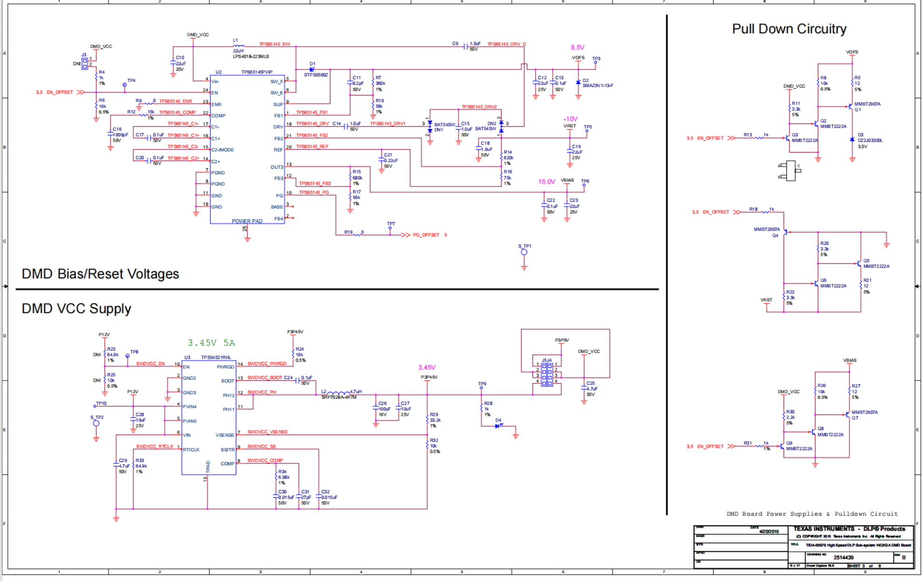Click the TP4 test point label
Screen dimensions: 924x581
(x=131, y=81)
